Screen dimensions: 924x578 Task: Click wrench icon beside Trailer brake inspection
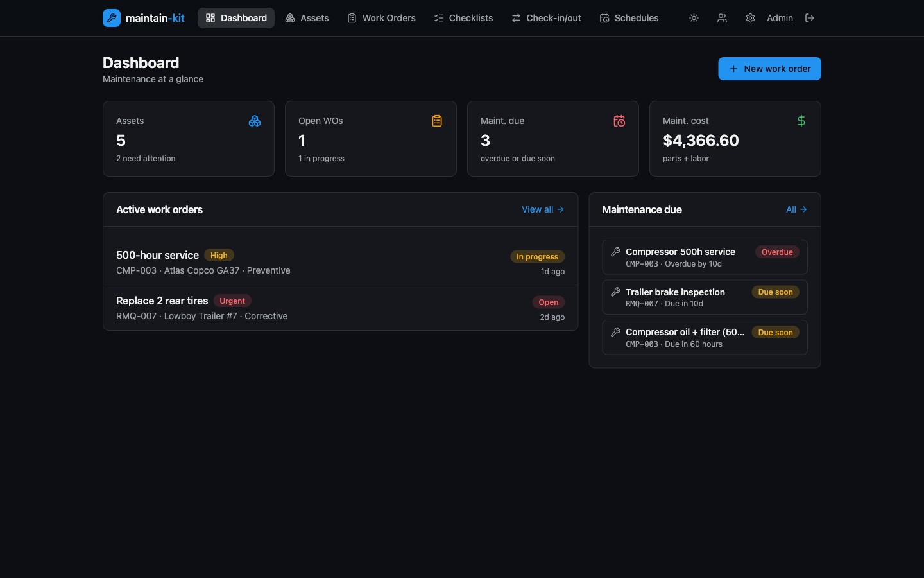click(615, 292)
